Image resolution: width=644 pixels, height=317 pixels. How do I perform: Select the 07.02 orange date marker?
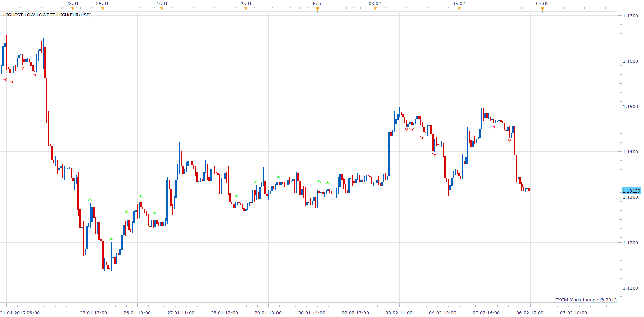click(x=542, y=9)
